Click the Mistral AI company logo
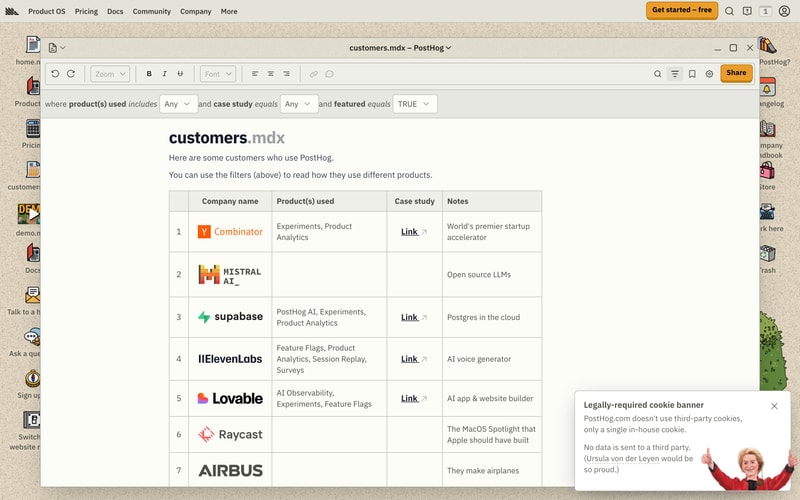800x500 pixels. 230,274
